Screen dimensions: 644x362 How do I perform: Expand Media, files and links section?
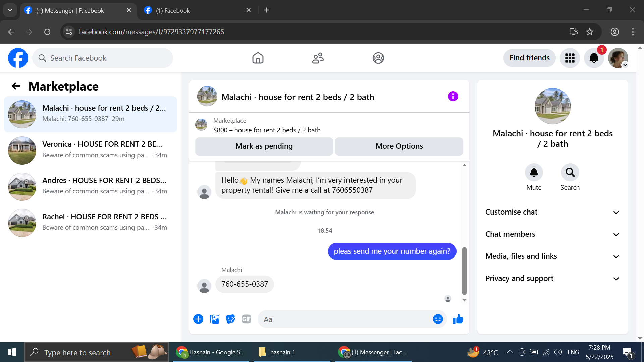(x=552, y=256)
